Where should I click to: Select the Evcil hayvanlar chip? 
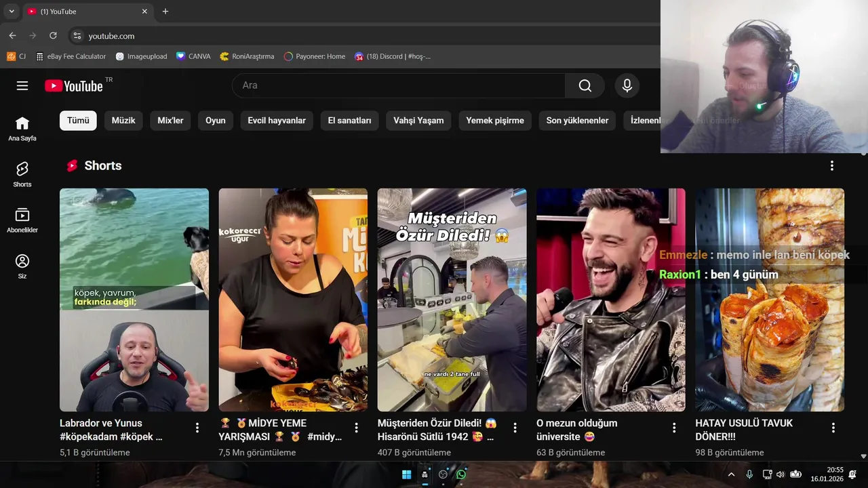click(277, 121)
